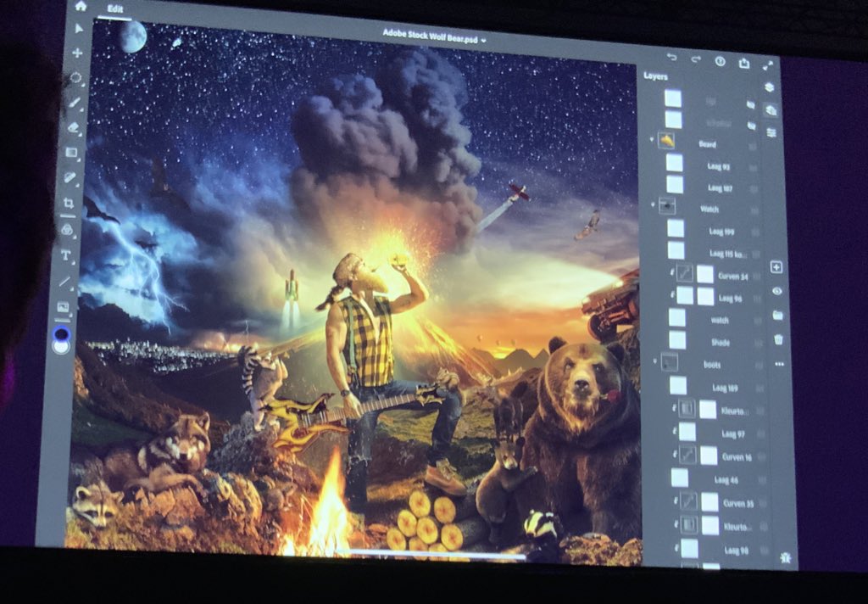Click the bug icon at panel bottom

click(785, 556)
